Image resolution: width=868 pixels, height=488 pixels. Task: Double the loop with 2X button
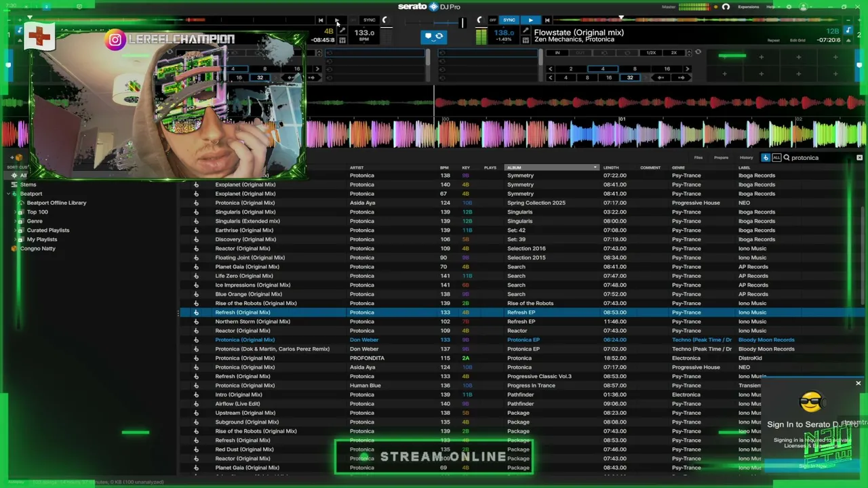coord(673,53)
